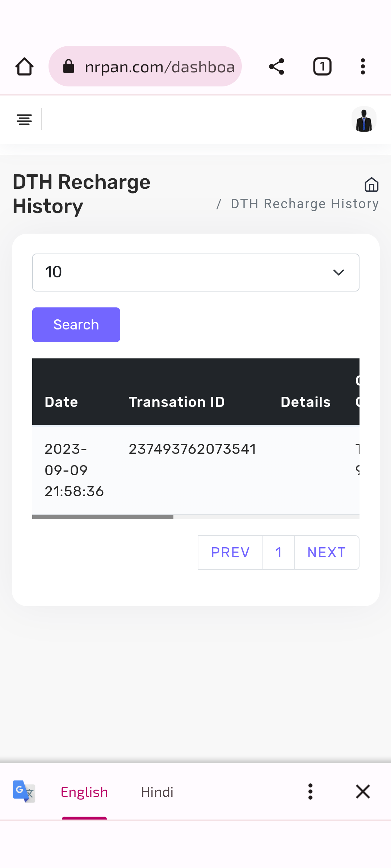Click the table horizontal scrollbar
This screenshot has height=868, width=391.
[x=103, y=517]
